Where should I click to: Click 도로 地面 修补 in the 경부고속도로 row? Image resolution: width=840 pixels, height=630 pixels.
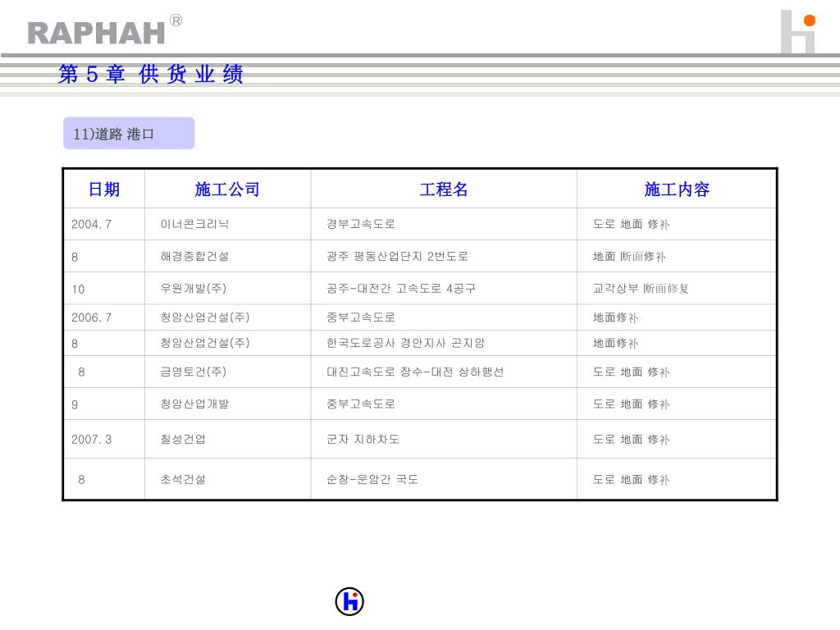[x=631, y=224]
